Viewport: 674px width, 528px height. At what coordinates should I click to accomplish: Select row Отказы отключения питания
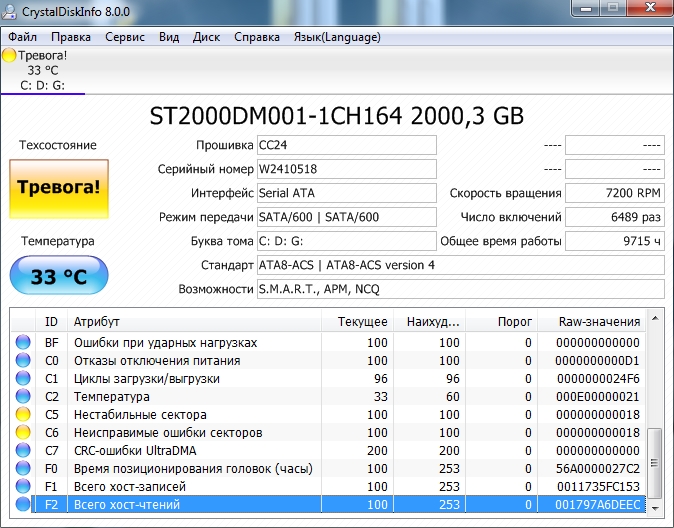(x=328, y=360)
